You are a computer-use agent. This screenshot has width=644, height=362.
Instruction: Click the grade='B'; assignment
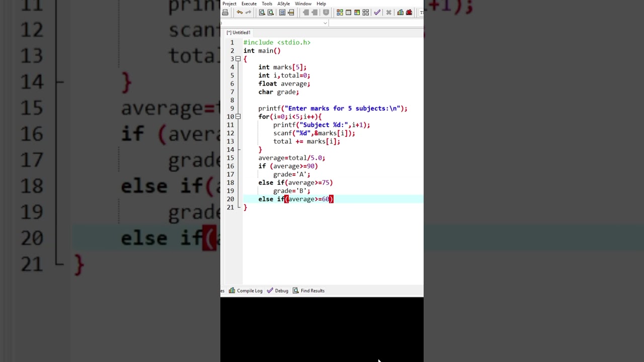pyautogui.click(x=292, y=191)
